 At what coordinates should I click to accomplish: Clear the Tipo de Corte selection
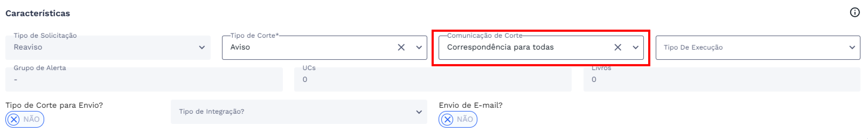401,47
